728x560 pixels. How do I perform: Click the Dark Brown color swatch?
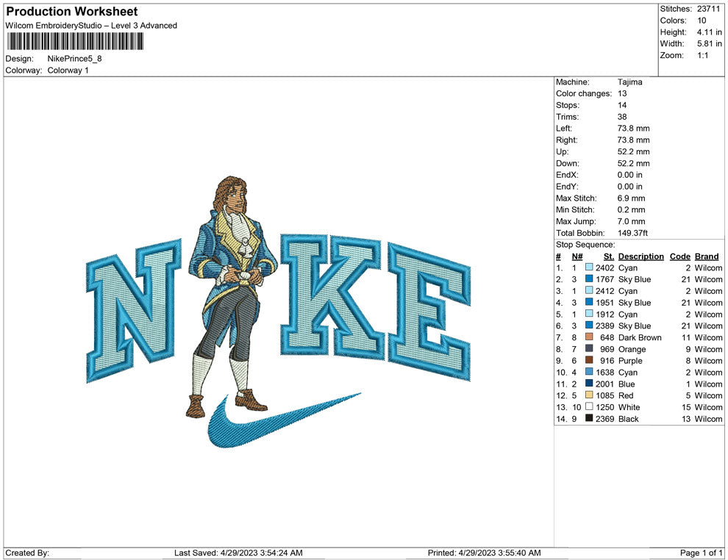[589, 337]
